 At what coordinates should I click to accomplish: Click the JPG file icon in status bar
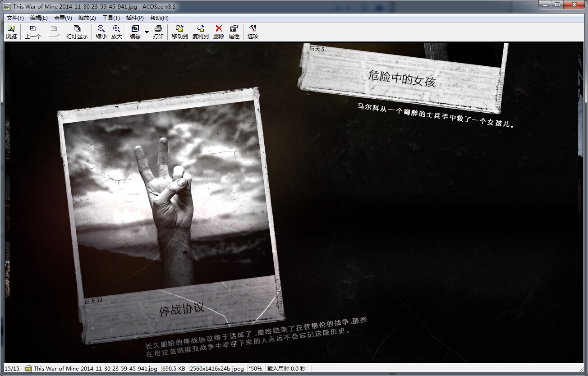point(28,368)
